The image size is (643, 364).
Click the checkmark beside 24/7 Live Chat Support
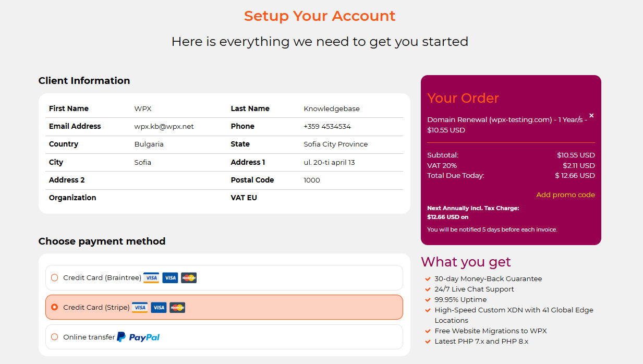coord(428,289)
